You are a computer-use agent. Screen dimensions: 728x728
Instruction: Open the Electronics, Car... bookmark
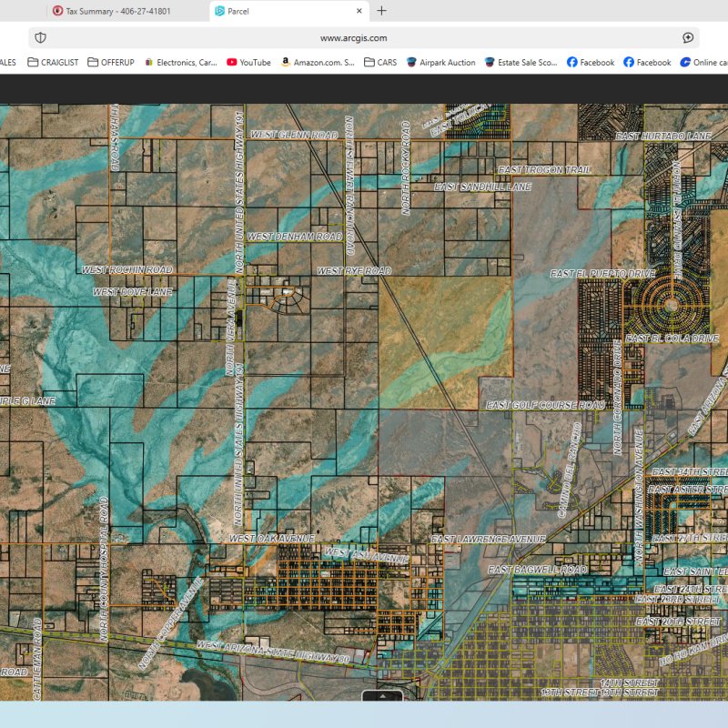[180, 62]
